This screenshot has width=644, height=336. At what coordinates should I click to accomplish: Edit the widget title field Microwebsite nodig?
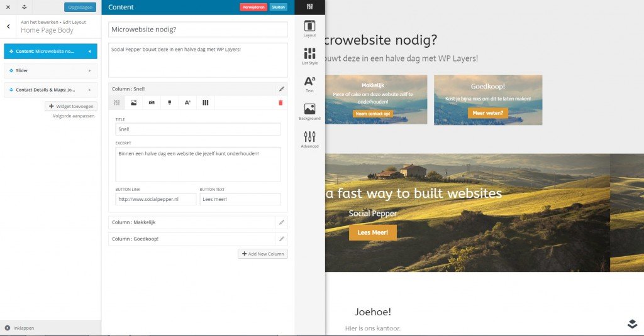click(x=198, y=30)
